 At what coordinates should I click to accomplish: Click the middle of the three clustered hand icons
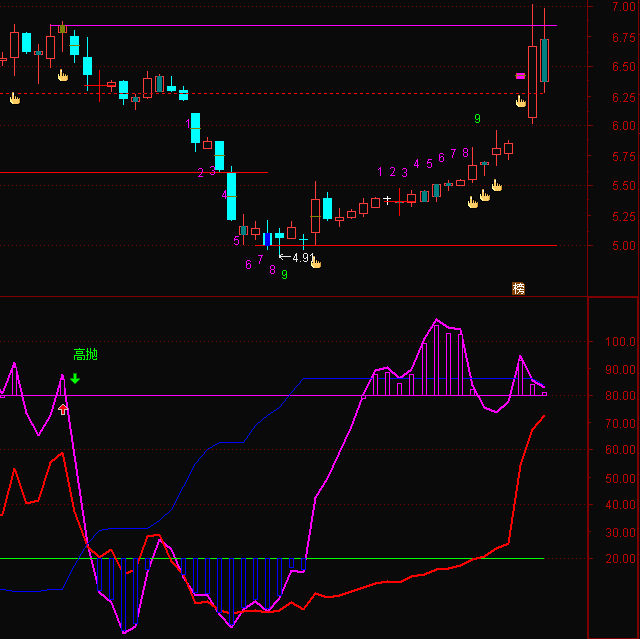click(484, 195)
